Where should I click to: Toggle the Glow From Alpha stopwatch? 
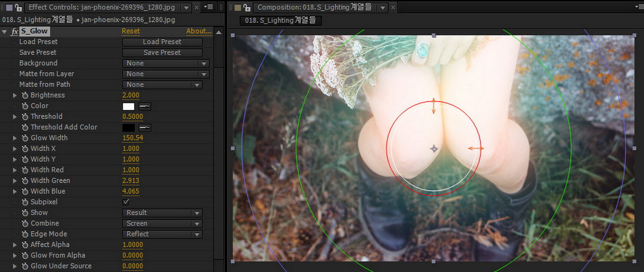(x=25, y=255)
